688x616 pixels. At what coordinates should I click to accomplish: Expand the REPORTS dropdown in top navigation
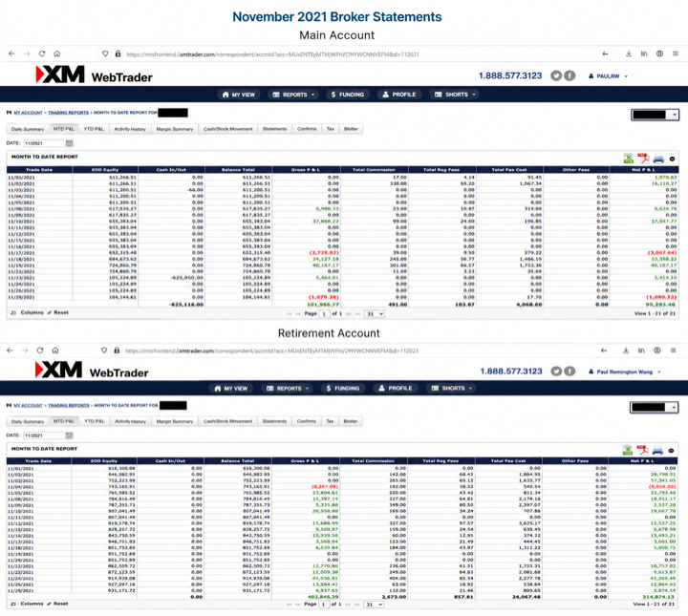tap(294, 95)
